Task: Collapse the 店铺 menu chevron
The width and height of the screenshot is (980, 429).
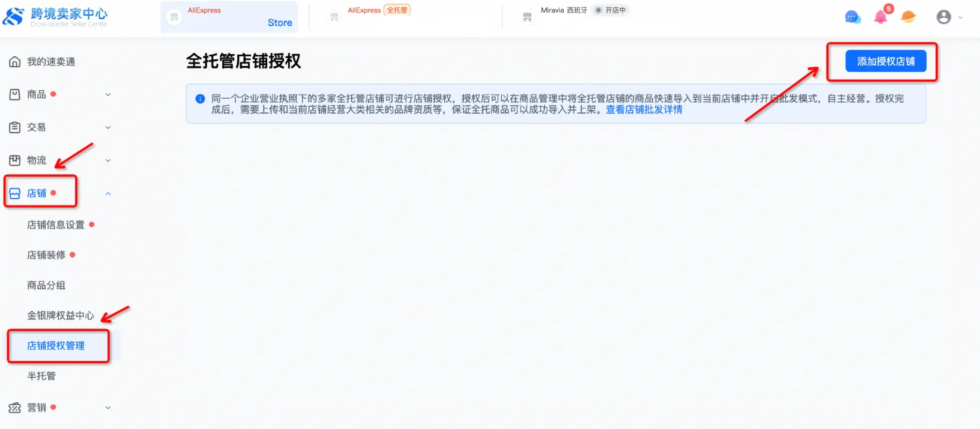Action: [x=108, y=193]
